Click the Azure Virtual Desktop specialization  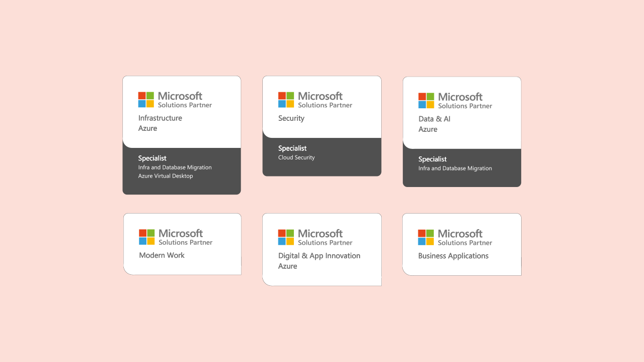click(x=166, y=176)
